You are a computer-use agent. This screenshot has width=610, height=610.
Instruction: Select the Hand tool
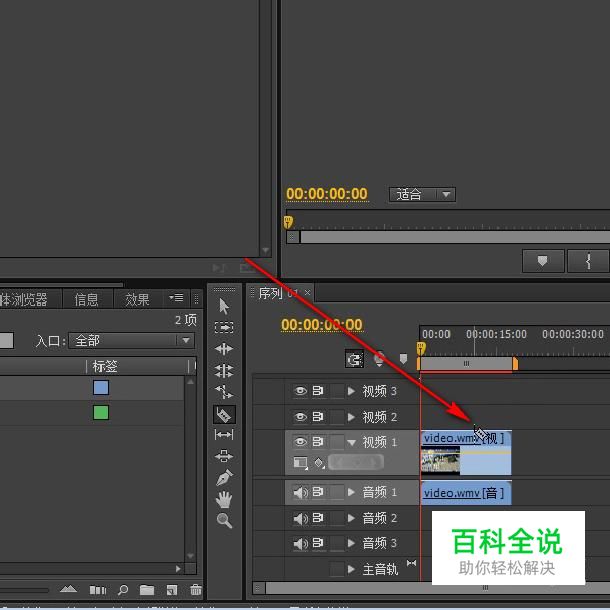(x=224, y=500)
